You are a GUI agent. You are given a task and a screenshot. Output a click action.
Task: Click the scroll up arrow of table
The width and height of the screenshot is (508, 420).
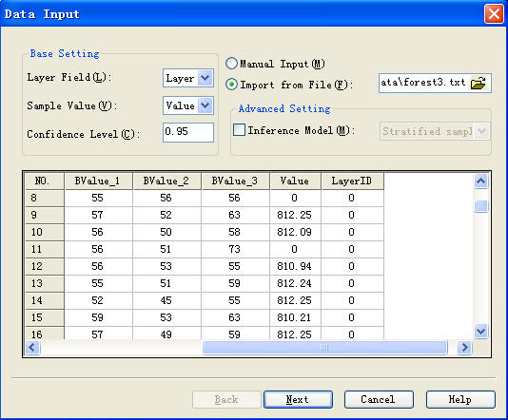tap(480, 181)
